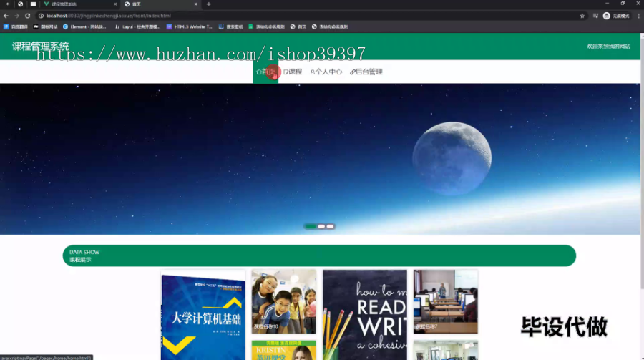Click the 课程管理系统 site title
Image resolution: width=644 pixels, height=360 pixels.
coord(40,46)
